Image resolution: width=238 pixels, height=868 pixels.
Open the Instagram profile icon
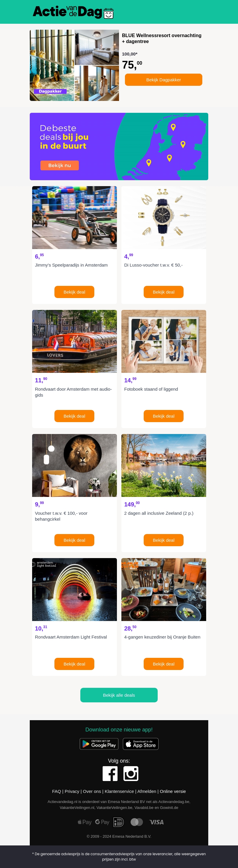(x=131, y=773)
